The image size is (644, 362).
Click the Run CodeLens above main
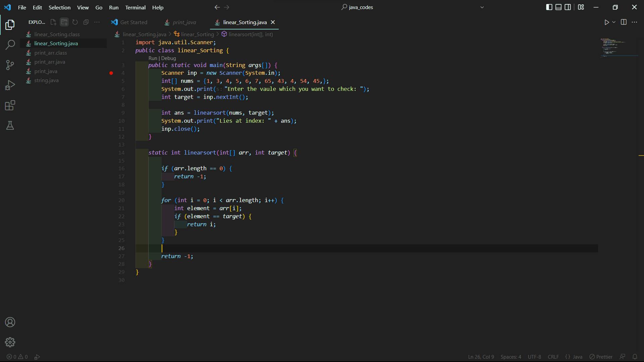coord(153,58)
